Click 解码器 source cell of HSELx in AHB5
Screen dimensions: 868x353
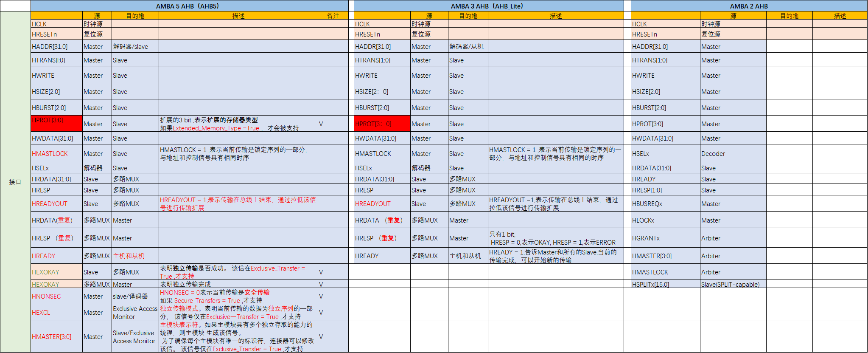(x=97, y=168)
